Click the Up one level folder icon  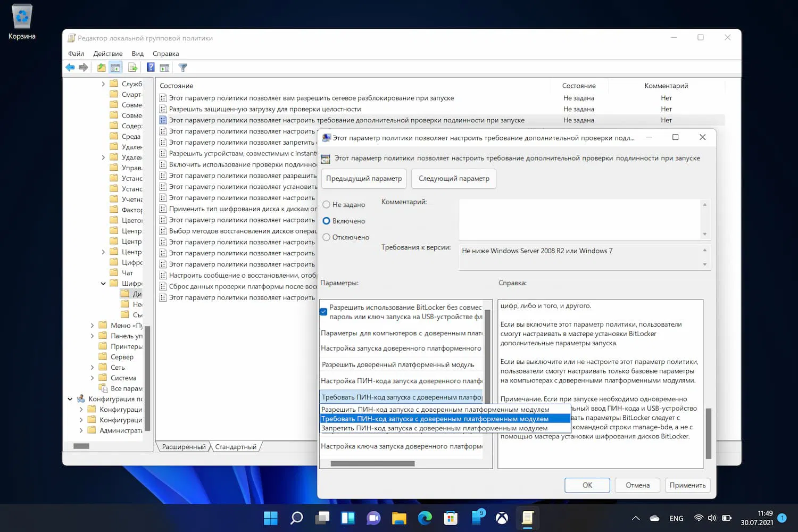tap(101, 68)
